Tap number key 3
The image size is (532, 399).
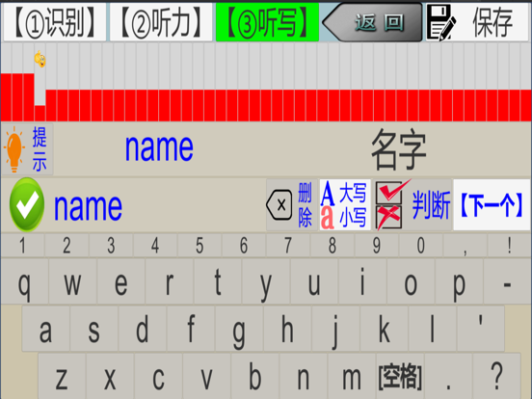click(x=111, y=246)
